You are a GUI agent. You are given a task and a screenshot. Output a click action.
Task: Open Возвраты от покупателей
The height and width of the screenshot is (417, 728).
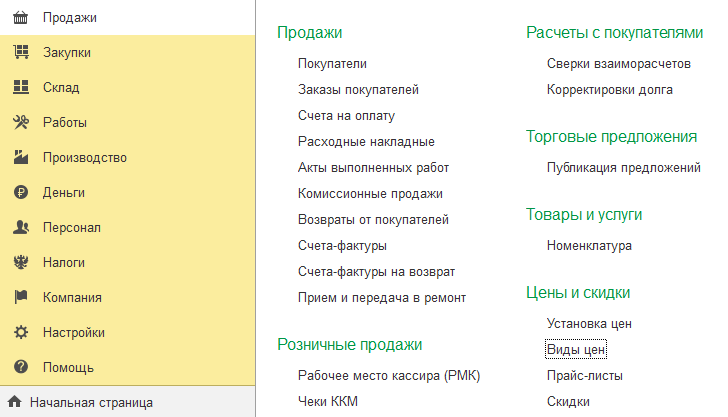tap(373, 220)
